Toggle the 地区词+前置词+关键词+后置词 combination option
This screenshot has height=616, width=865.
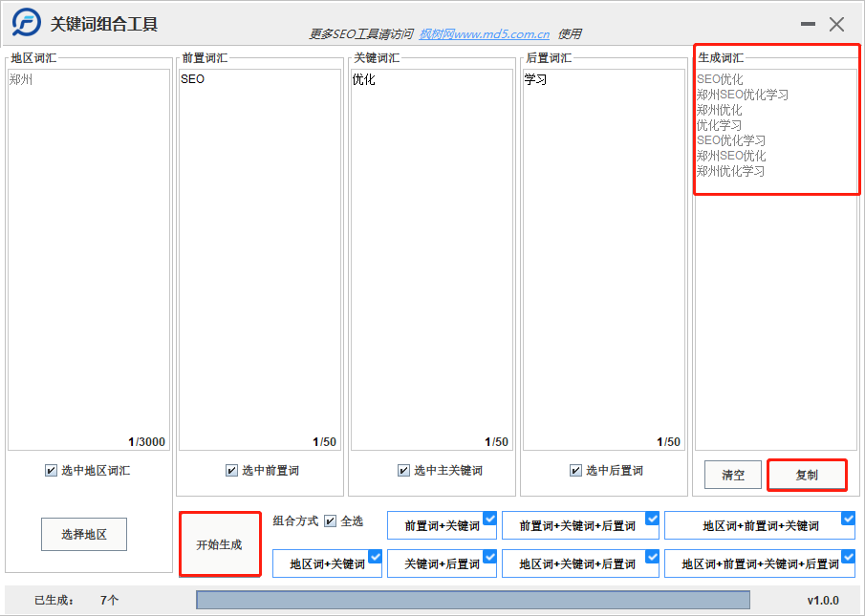click(x=760, y=563)
